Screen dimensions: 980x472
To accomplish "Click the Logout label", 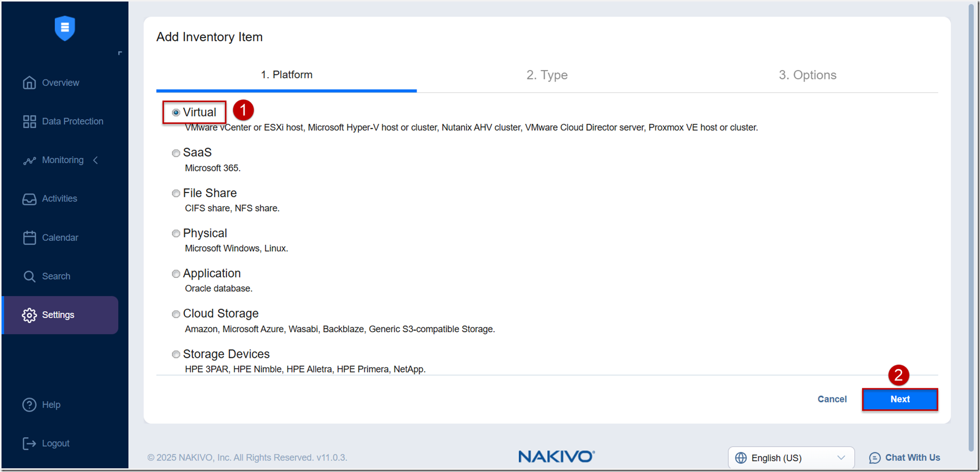I will click(55, 443).
